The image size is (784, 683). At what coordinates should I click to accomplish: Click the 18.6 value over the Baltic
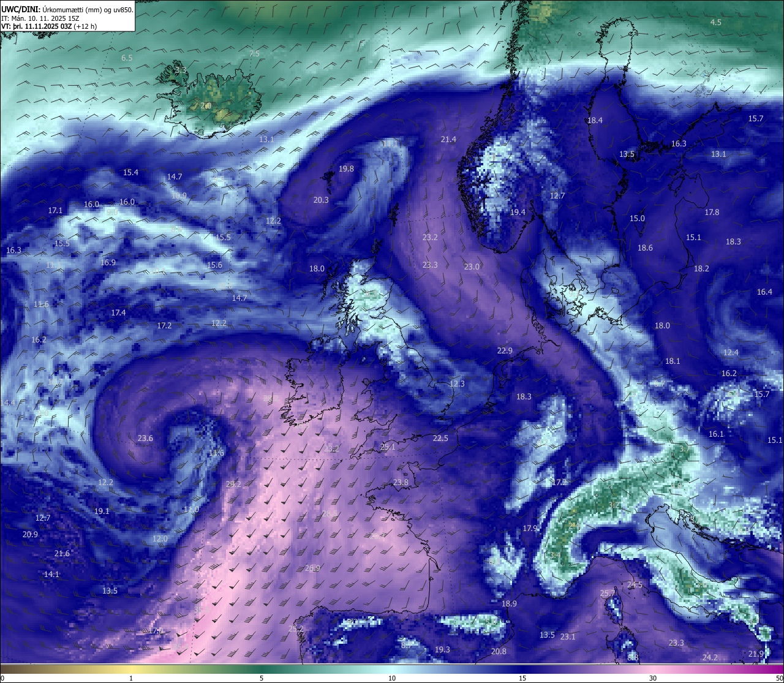point(645,248)
